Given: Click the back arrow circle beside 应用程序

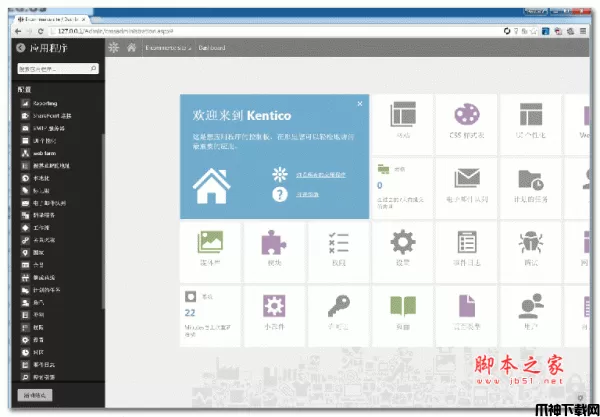Looking at the screenshot, I should coord(21,48).
